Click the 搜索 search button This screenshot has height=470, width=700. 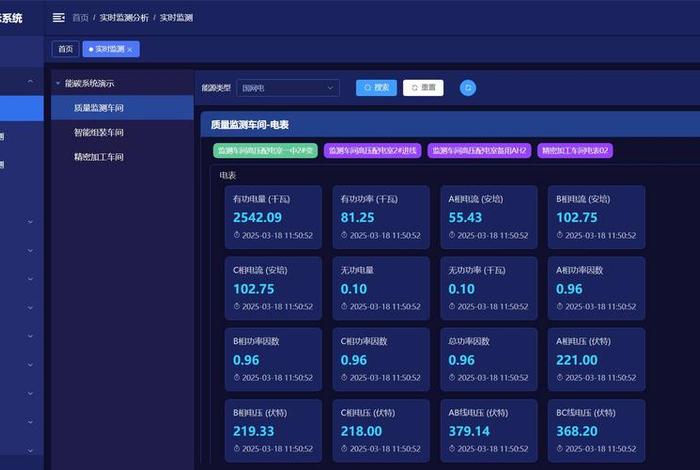tap(376, 88)
